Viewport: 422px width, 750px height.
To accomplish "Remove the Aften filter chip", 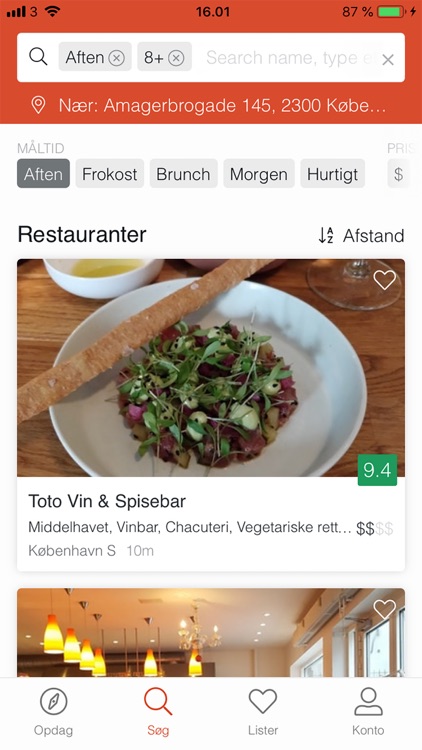I will (x=116, y=58).
